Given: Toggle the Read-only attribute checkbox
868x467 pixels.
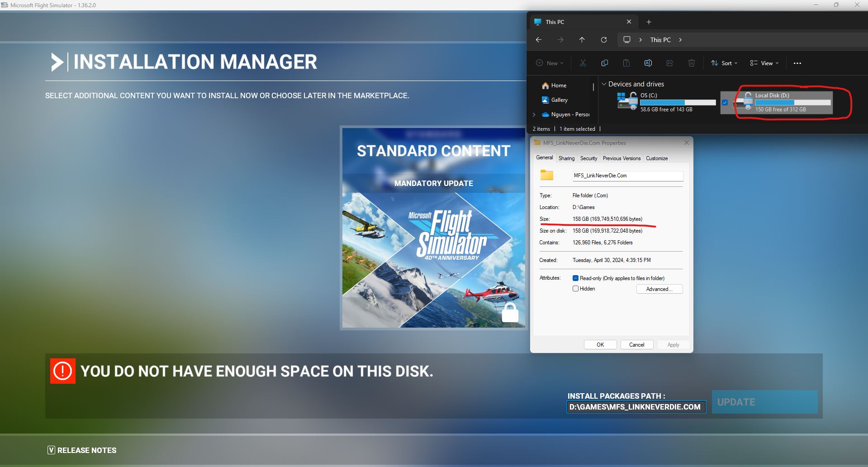Looking at the screenshot, I should point(575,278).
